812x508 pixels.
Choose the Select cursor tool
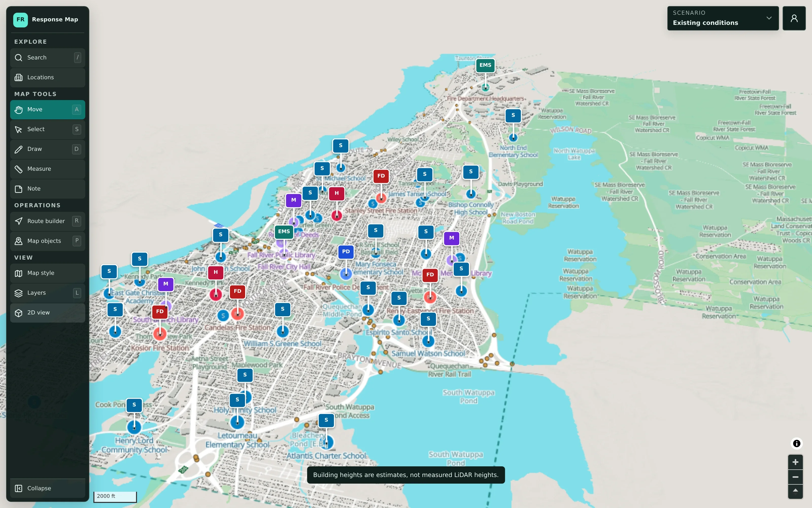pyautogui.click(x=47, y=129)
